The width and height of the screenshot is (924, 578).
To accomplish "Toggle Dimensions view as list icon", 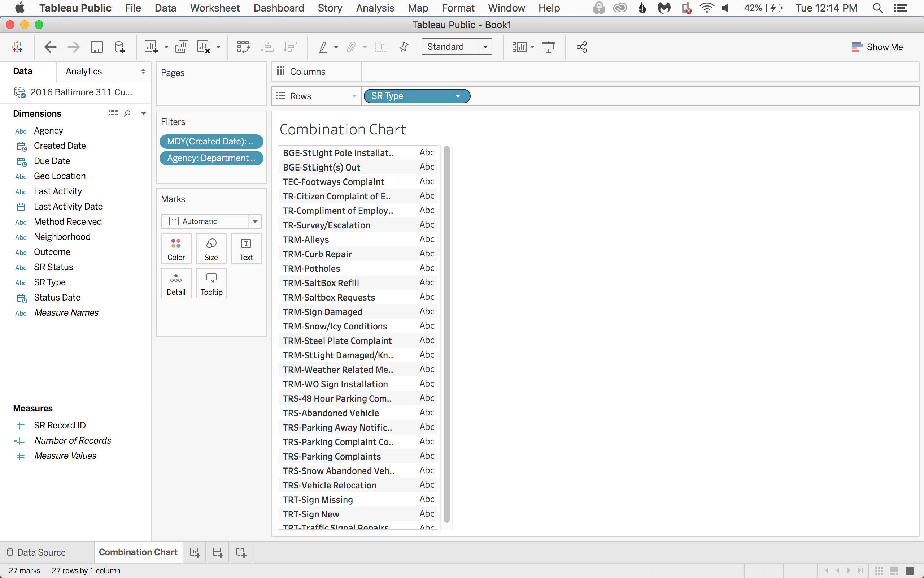I will pyautogui.click(x=113, y=113).
